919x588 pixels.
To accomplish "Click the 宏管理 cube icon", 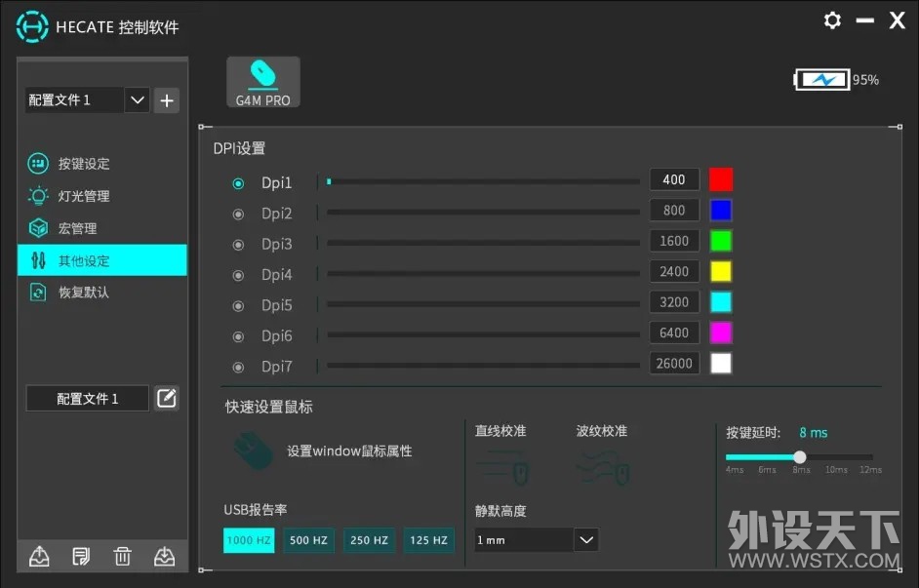I will tap(38, 228).
